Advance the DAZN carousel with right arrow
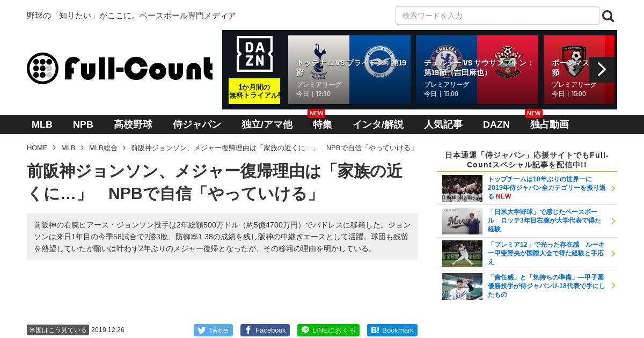644x338 pixels. [602, 70]
